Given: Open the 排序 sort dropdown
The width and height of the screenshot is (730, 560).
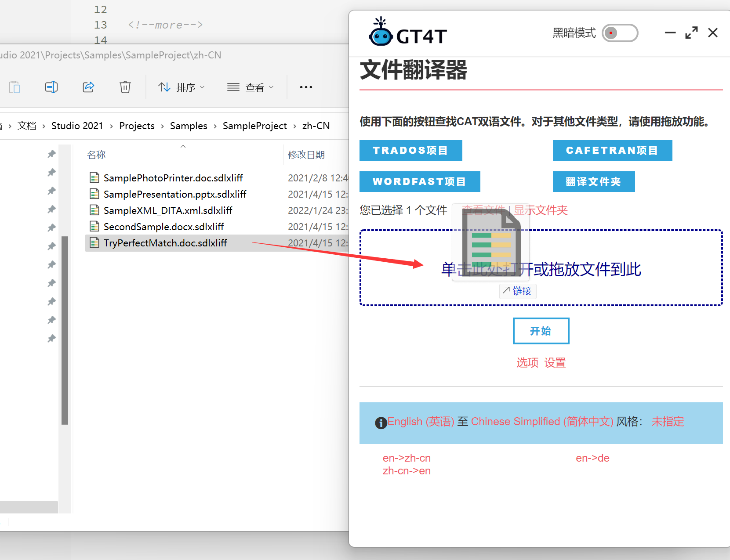Looking at the screenshot, I should pyautogui.click(x=182, y=87).
